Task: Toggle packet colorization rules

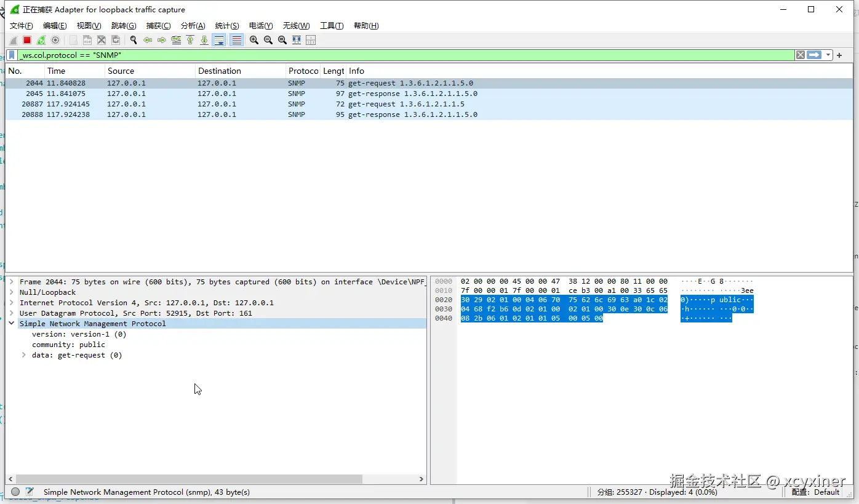Action: pos(236,40)
